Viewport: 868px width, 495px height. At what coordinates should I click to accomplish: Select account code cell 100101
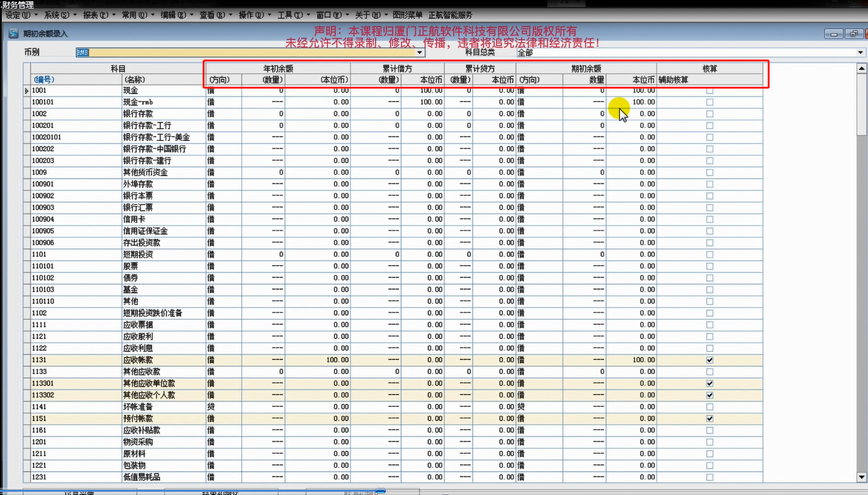coord(76,102)
